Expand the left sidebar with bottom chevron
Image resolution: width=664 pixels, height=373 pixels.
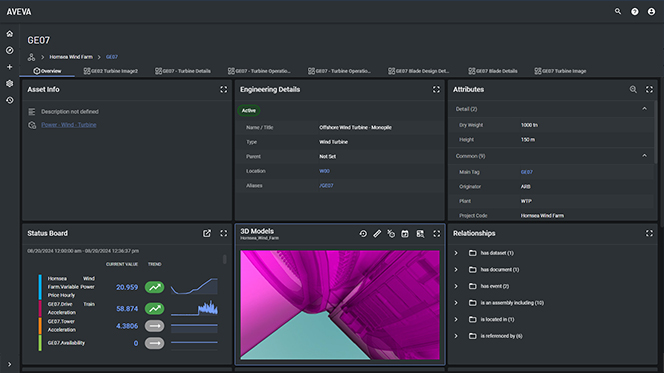click(x=10, y=364)
